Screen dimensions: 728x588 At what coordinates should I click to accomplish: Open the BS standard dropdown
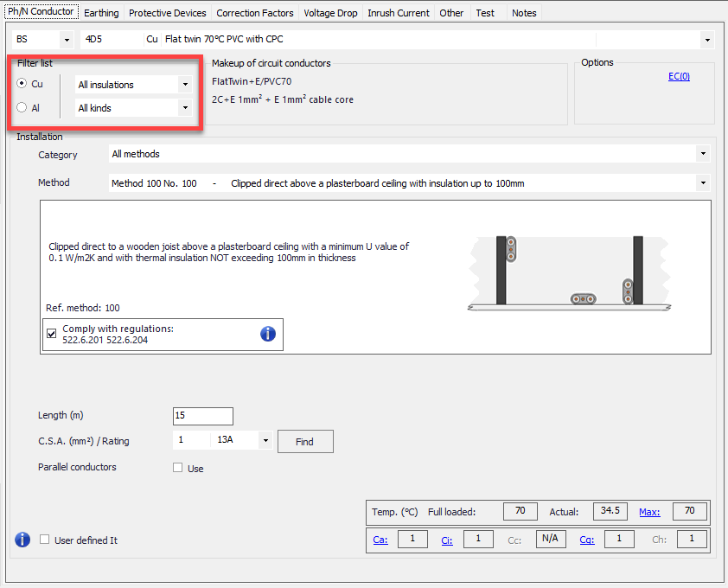tap(43, 40)
